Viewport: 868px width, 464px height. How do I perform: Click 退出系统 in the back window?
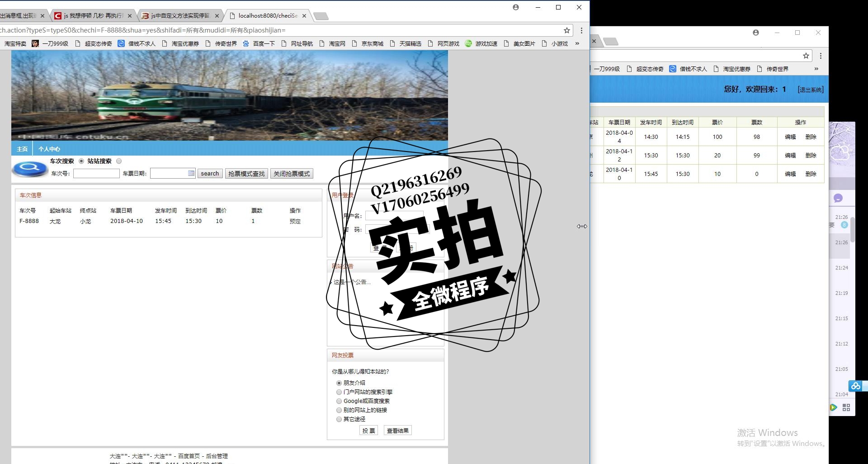coord(811,90)
